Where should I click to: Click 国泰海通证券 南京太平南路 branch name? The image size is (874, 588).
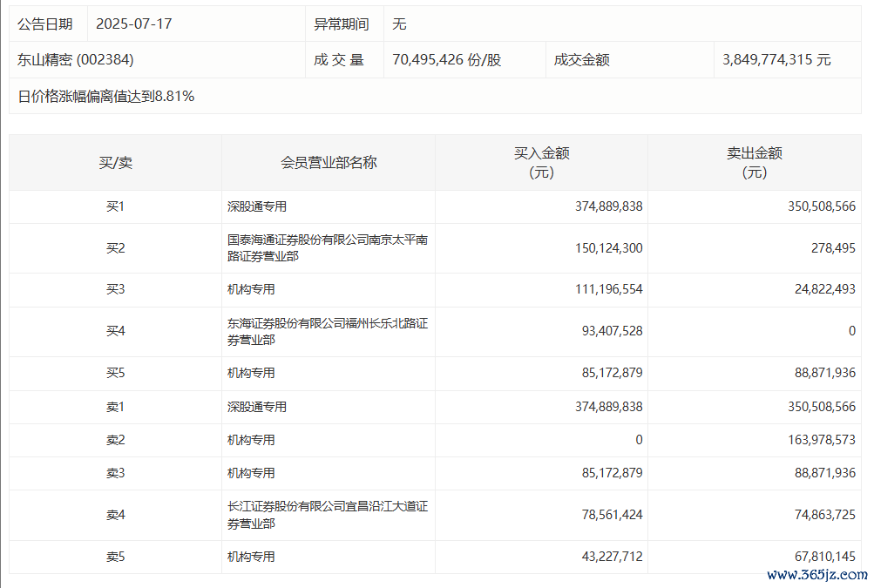tap(327, 248)
